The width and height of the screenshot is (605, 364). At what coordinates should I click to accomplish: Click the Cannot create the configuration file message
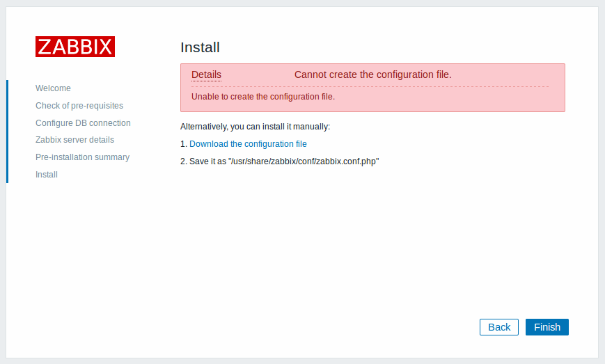point(373,74)
